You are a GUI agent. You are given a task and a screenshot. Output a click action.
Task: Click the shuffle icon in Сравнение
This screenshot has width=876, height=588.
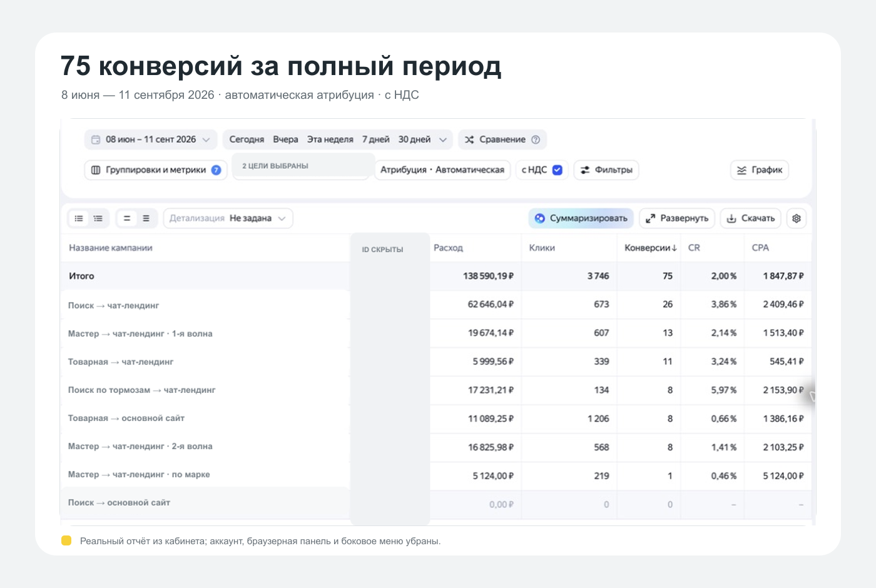coord(469,139)
